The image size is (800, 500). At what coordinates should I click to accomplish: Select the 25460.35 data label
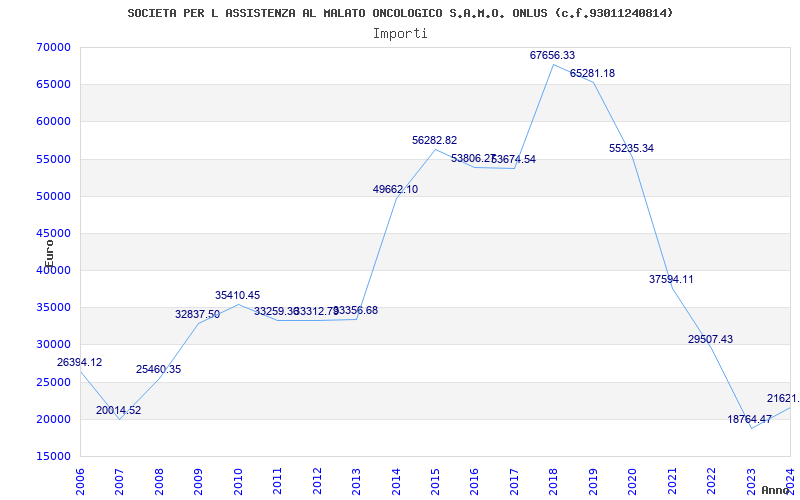(x=158, y=369)
